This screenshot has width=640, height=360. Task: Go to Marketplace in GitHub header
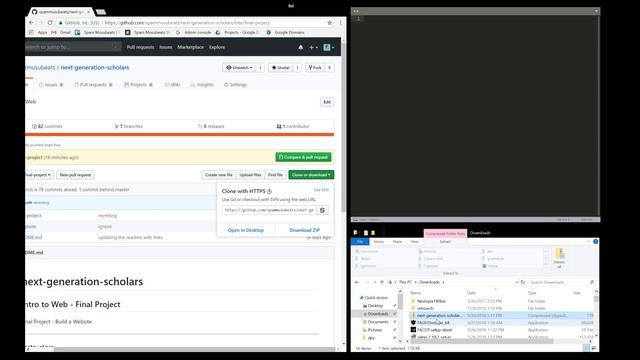tap(191, 47)
